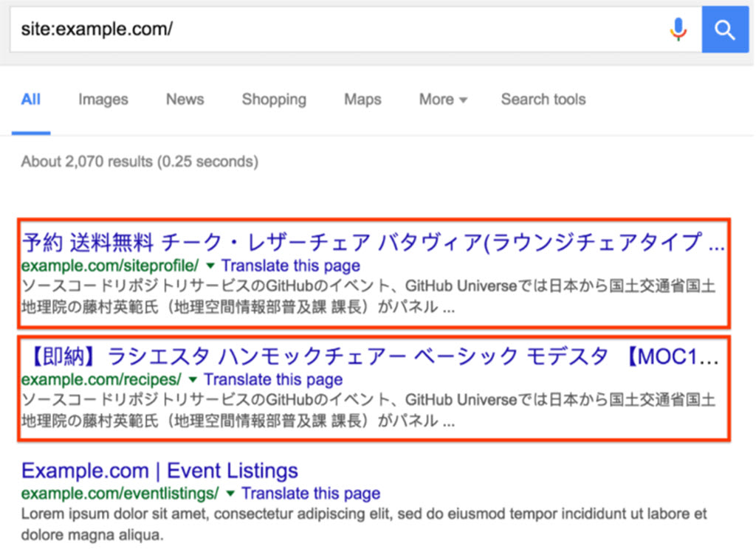Click Translate this page for recipes result
The height and width of the screenshot is (560, 756).
pos(273,380)
